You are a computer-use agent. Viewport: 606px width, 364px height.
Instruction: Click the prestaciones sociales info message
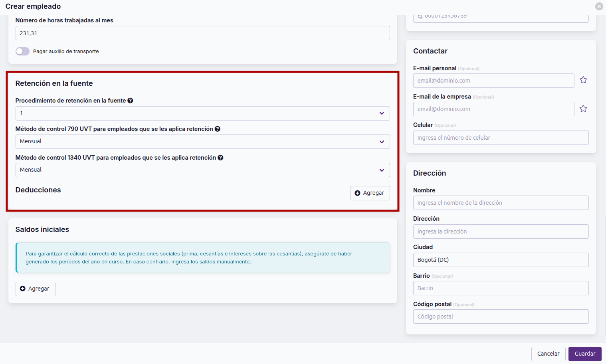point(203,258)
